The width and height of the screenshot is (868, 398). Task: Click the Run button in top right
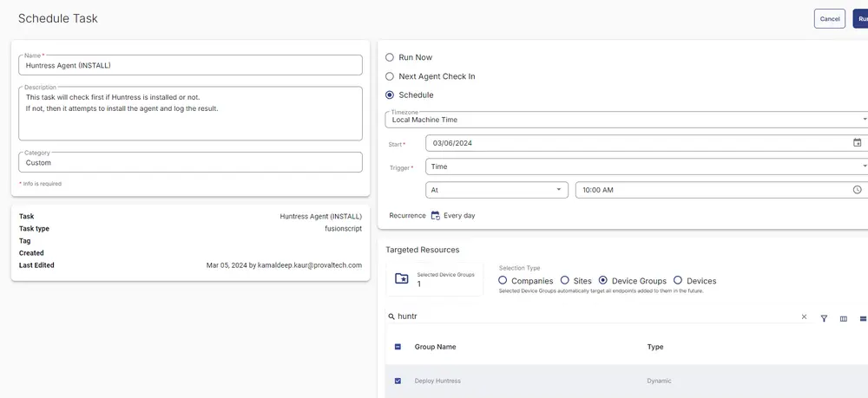(861, 19)
